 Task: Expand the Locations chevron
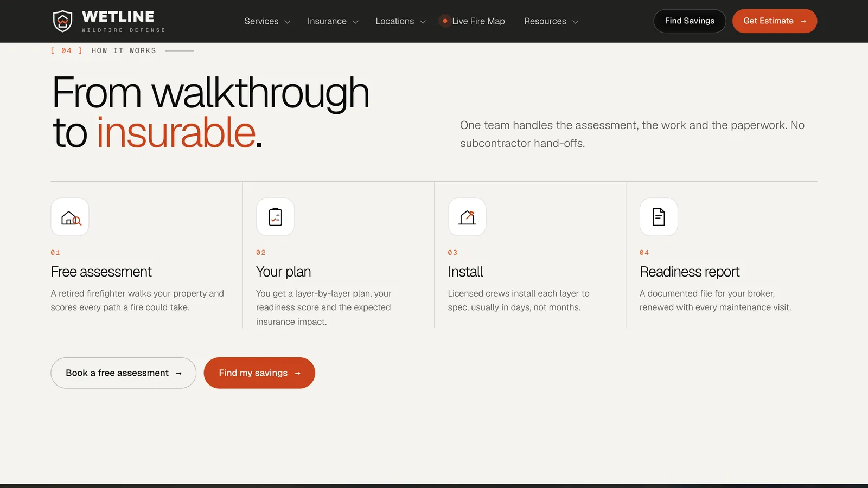(x=423, y=22)
